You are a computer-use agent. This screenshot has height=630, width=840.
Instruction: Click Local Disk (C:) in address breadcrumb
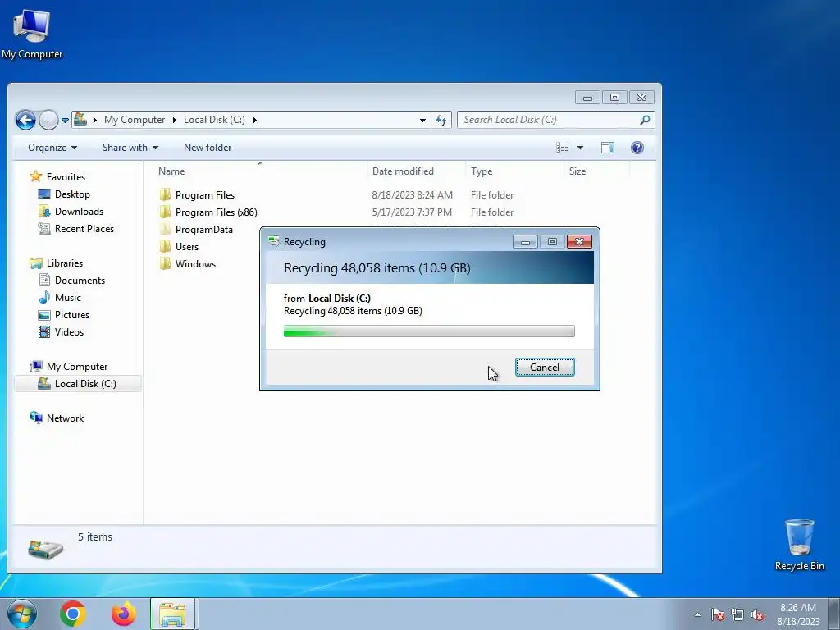click(214, 120)
